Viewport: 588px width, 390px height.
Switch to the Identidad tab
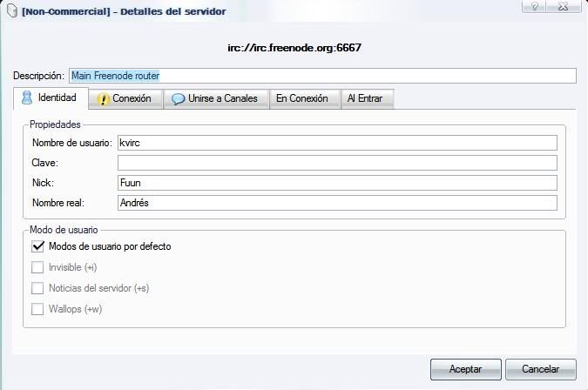tap(51, 98)
